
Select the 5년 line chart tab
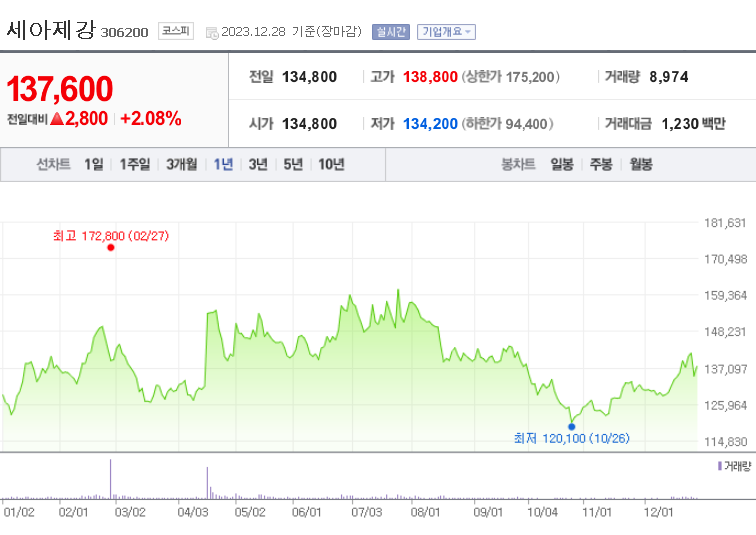point(293,164)
